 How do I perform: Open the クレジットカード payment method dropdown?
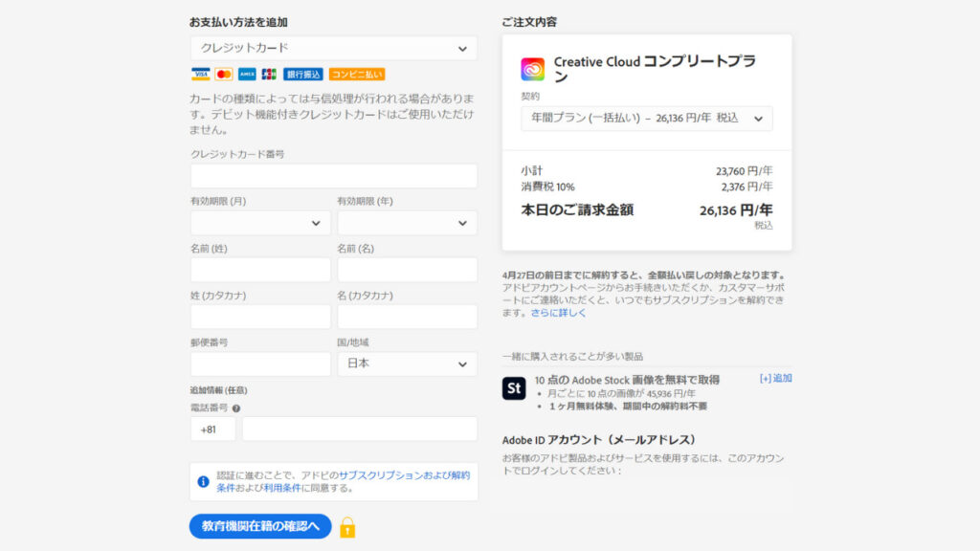(334, 48)
